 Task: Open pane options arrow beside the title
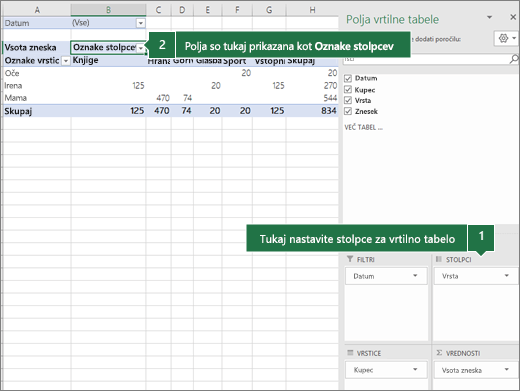click(489, 17)
